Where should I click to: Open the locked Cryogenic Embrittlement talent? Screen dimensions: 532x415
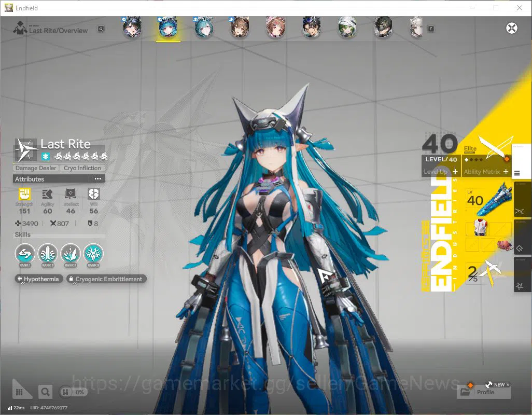pos(106,279)
